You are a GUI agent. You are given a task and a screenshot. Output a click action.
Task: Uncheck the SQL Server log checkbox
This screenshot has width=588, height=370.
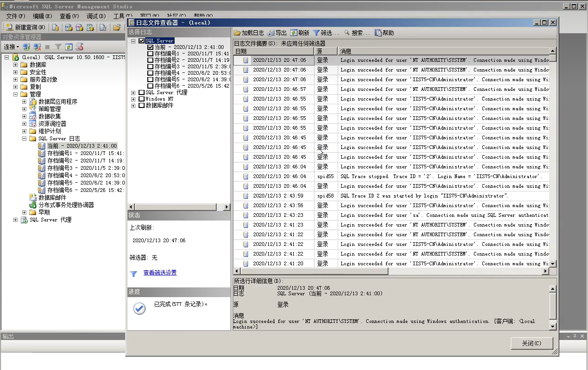(x=141, y=41)
